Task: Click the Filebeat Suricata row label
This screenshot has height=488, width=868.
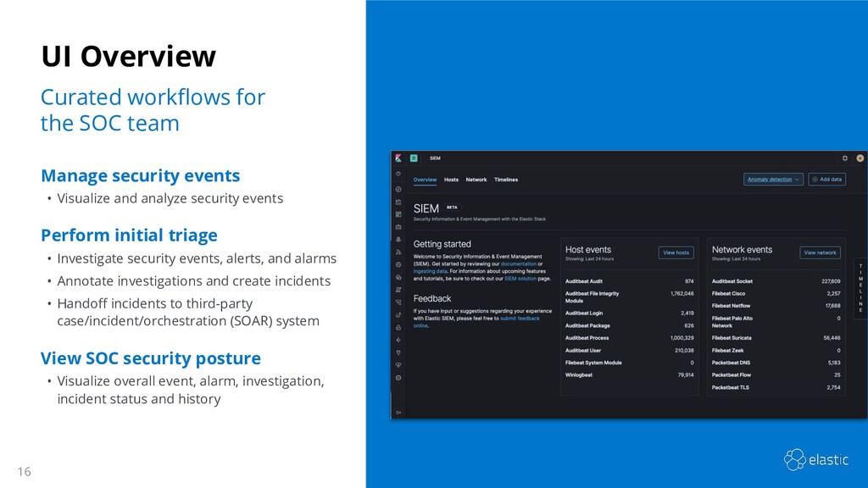Action: 732,338
